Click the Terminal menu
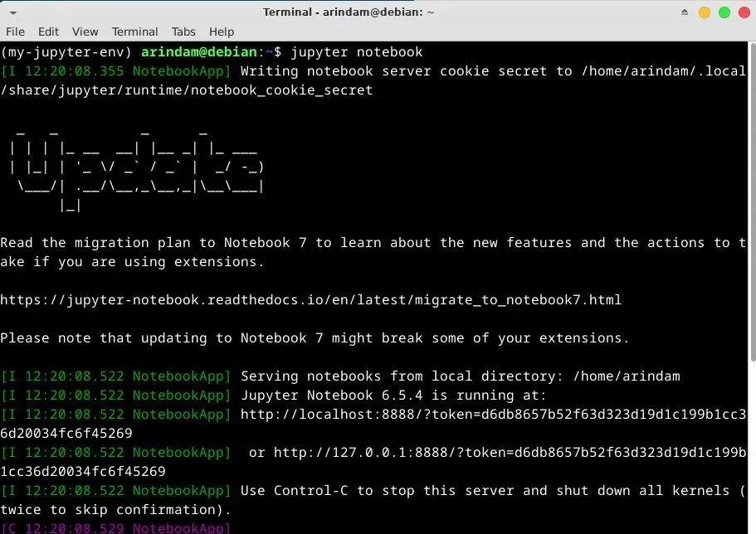Viewport: 756px width, 534px height. (134, 32)
